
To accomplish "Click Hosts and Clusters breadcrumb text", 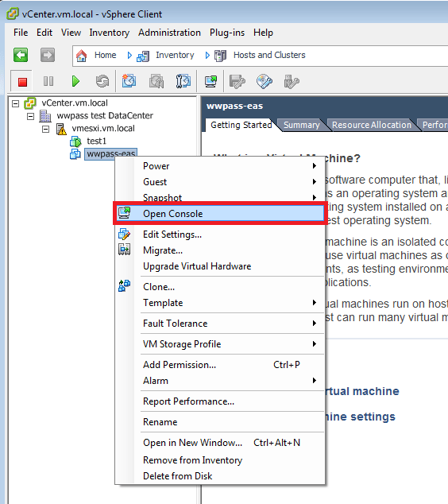I will [x=269, y=56].
